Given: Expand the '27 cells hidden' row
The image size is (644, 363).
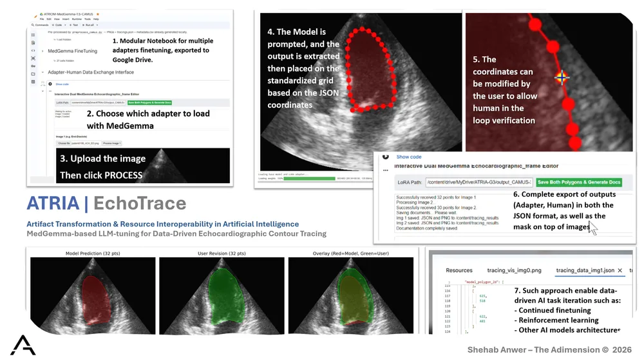Looking at the screenshot, I should click(64, 61).
